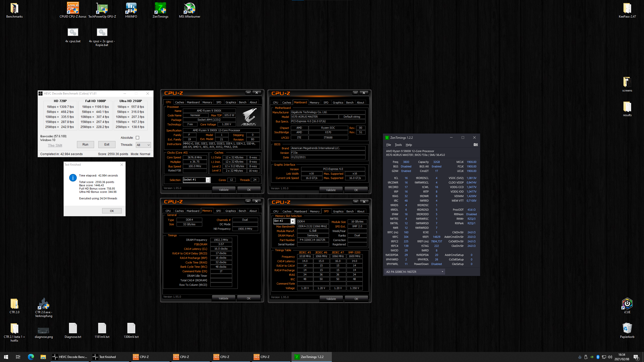Open the Benchmarks folder icon

14,10
